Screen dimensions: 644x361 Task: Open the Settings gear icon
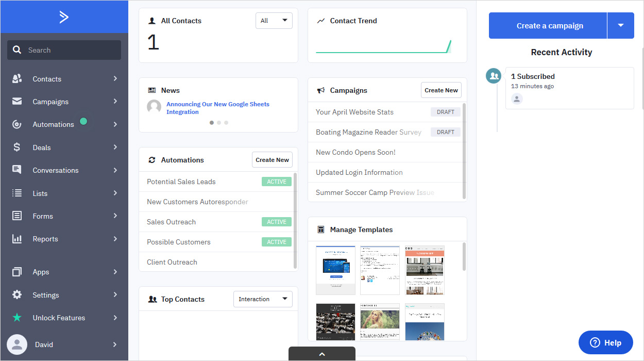17,295
